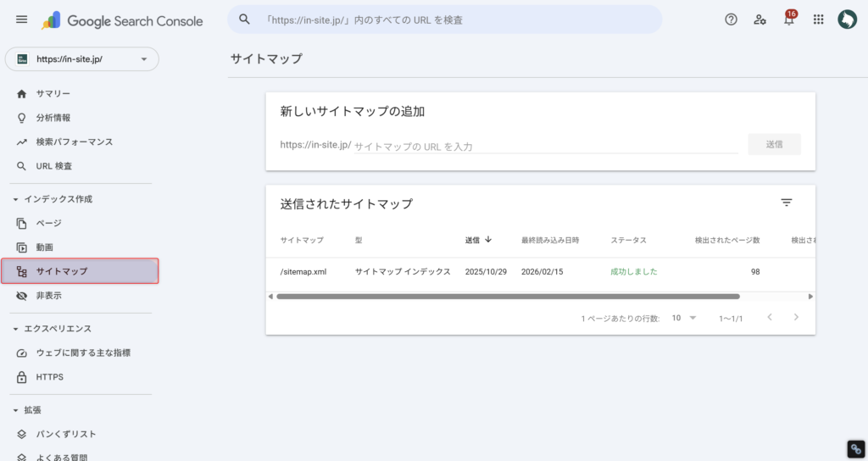Viewport: 868px width, 461px height.
Task: Click the in-site.jp property favicon
Action: [22, 59]
